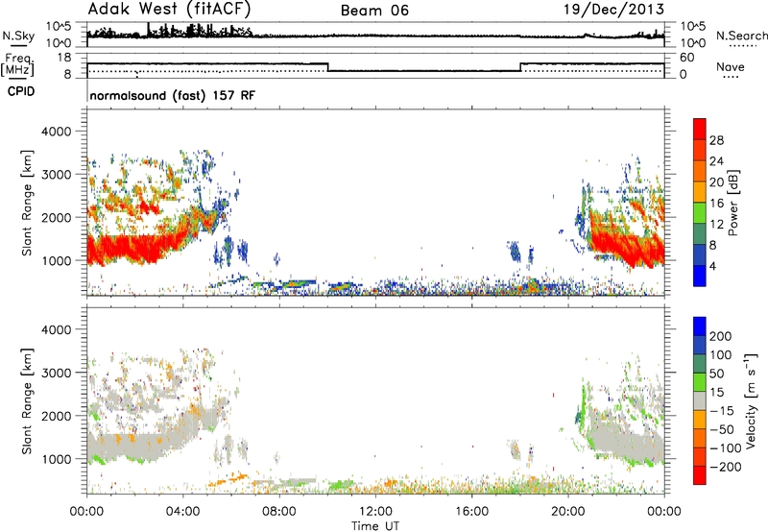Click the 'Adak West (fitACF)' title
This screenshot has width=768, height=532.
169,10
